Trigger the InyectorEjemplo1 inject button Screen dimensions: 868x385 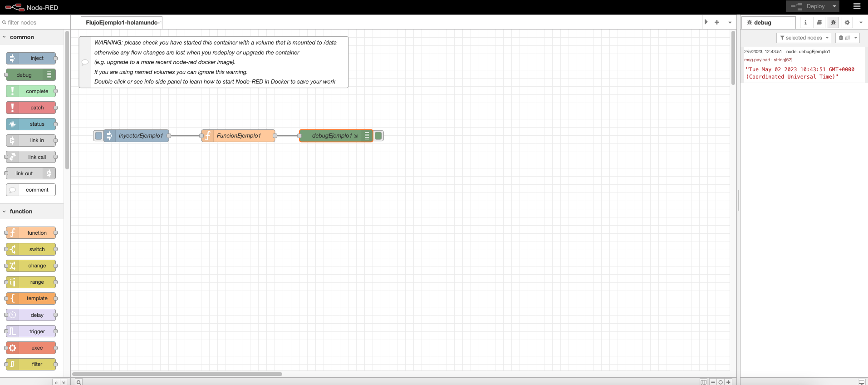[x=98, y=136]
